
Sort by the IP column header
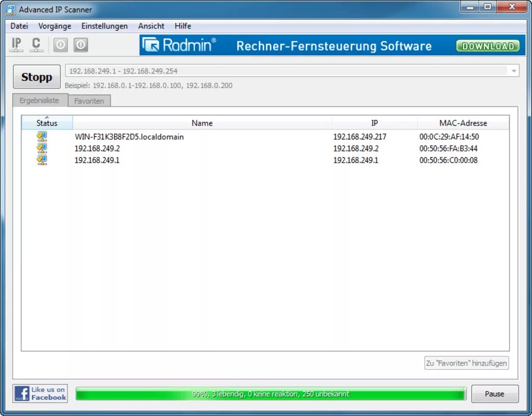[374, 123]
